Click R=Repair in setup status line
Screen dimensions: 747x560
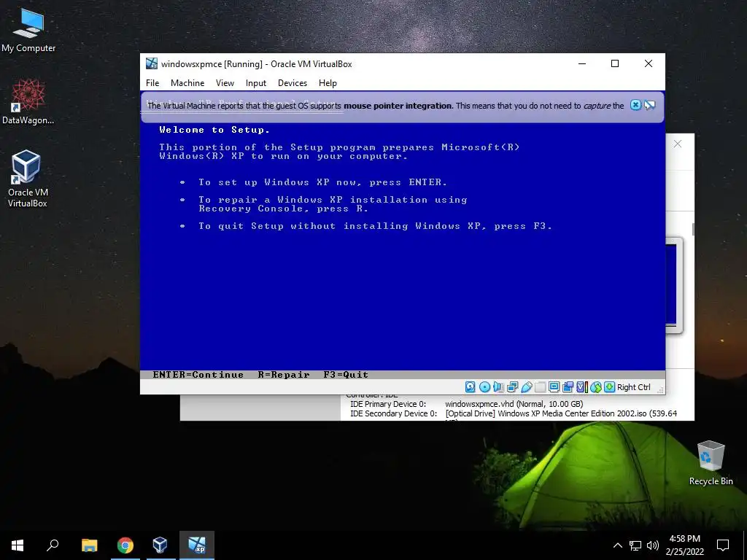pyautogui.click(x=284, y=375)
